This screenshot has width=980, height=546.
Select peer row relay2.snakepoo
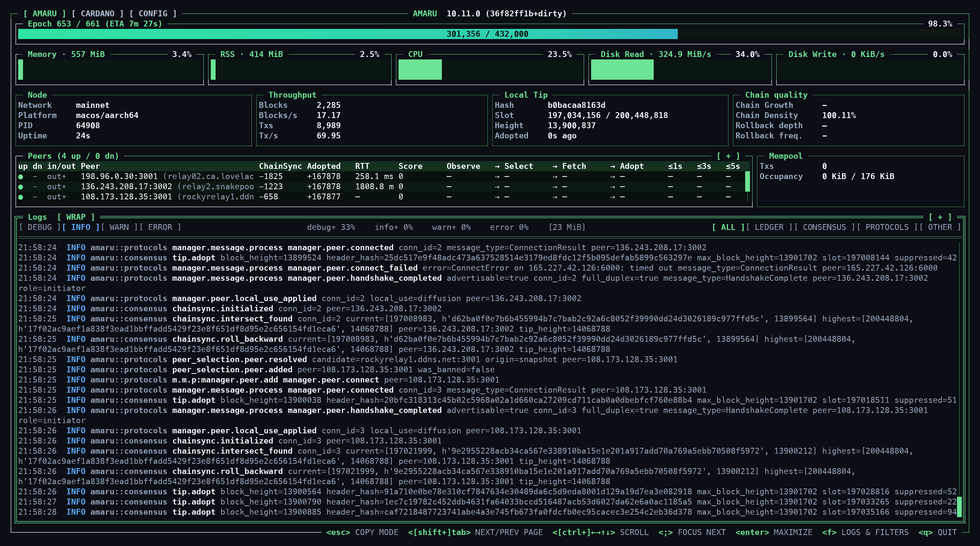point(381,187)
